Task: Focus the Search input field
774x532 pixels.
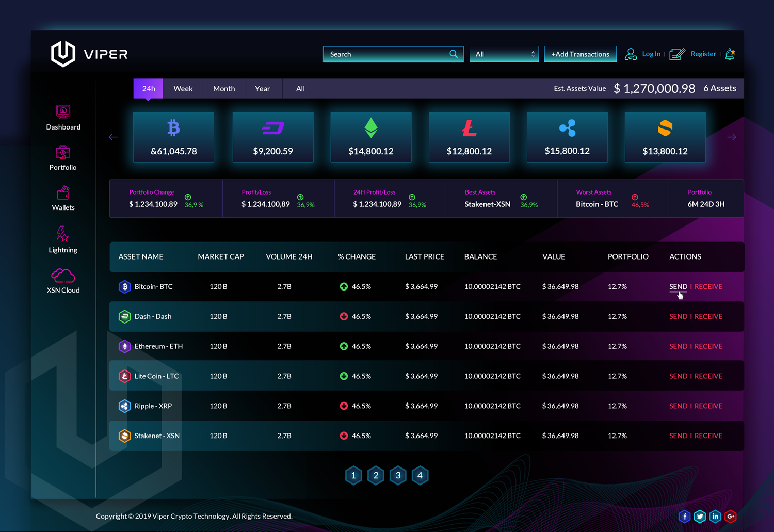Action: 393,54
